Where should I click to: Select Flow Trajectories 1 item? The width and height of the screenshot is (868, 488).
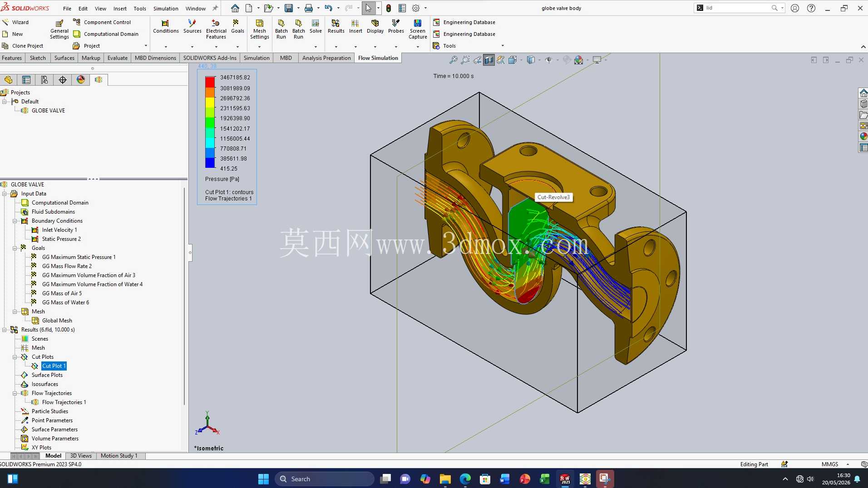pyautogui.click(x=64, y=402)
